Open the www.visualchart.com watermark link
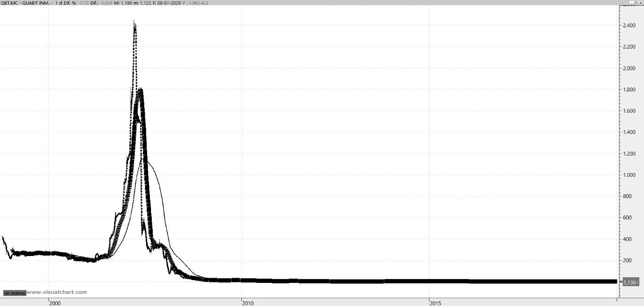644x306 pixels. (57, 292)
